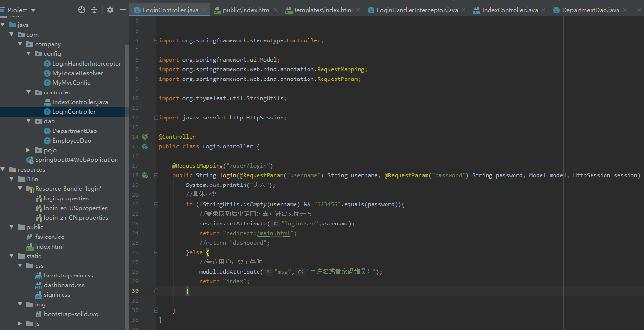This screenshot has width=644, height=330.
Task: Open the Project panel gear settings
Action: tap(110, 10)
